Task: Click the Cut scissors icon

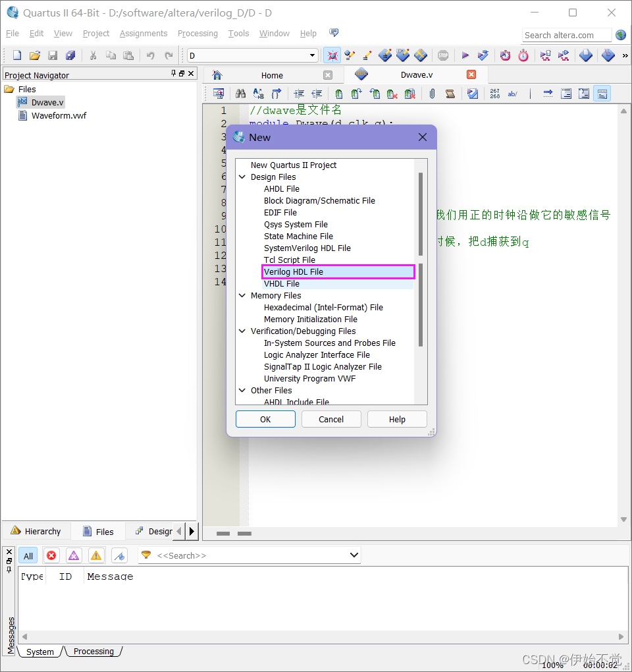Action: (x=93, y=55)
